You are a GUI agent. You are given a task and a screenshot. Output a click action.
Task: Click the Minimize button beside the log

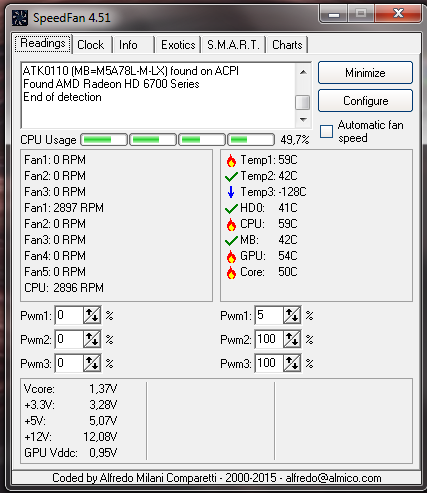[365, 72]
